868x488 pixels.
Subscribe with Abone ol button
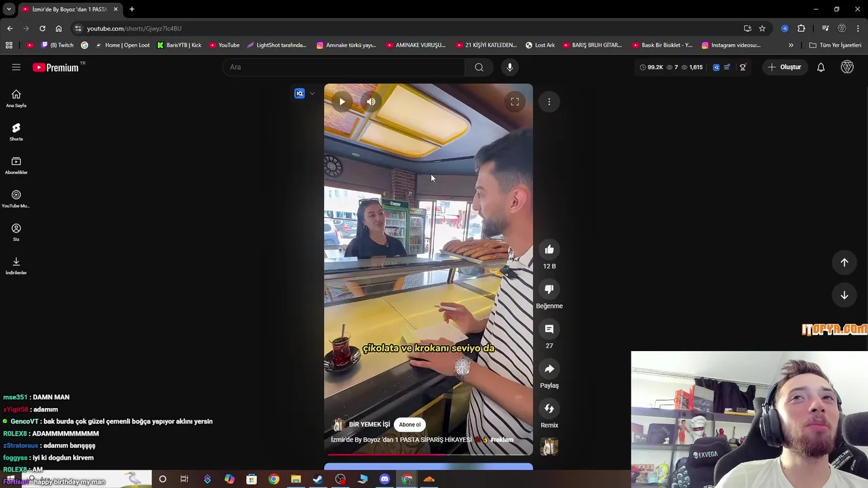click(x=410, y=424)
